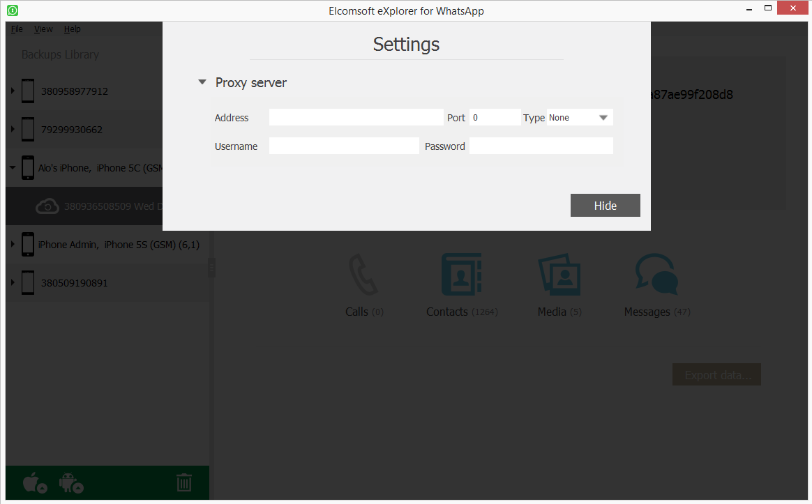812x504 pixels.
Task: Click the trash delete icon
Action: pyautogui.click(x=184, y=482)
